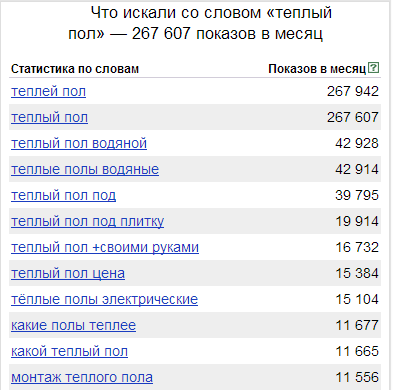The width and height of the screenshot is (394, 390).
Task: Click the 'тёплые полы электрические' link
Action: tap(104, 299)
